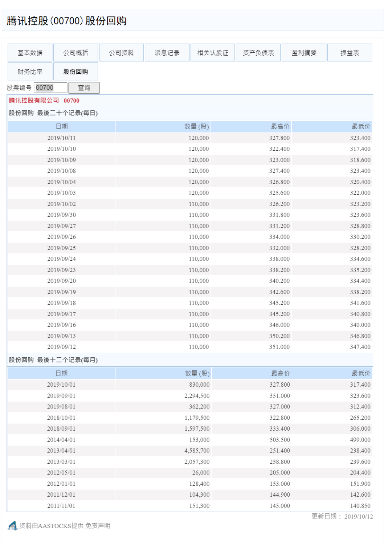
Task: Select the date 2019/09/13
Action: point(62,336)
